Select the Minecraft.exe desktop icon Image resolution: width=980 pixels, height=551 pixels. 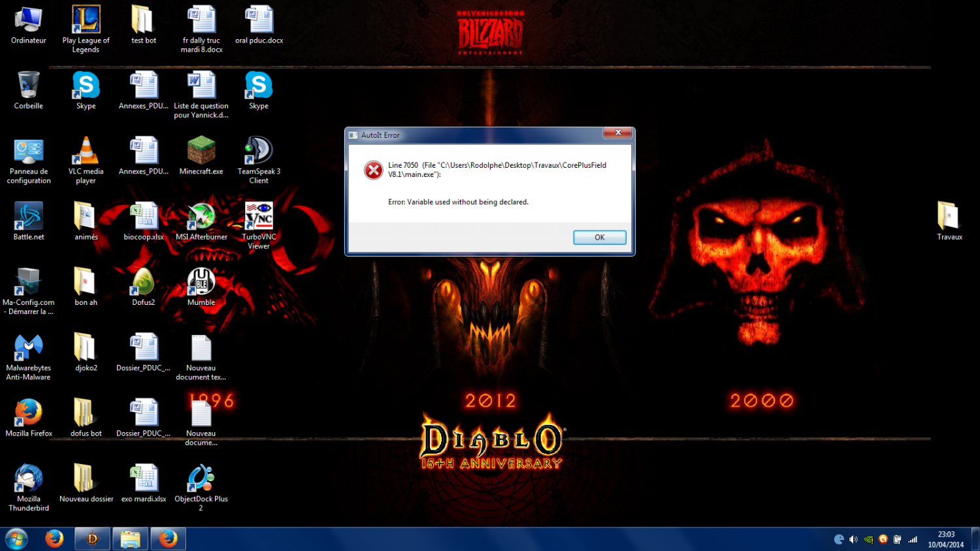[x=201, y=155]
